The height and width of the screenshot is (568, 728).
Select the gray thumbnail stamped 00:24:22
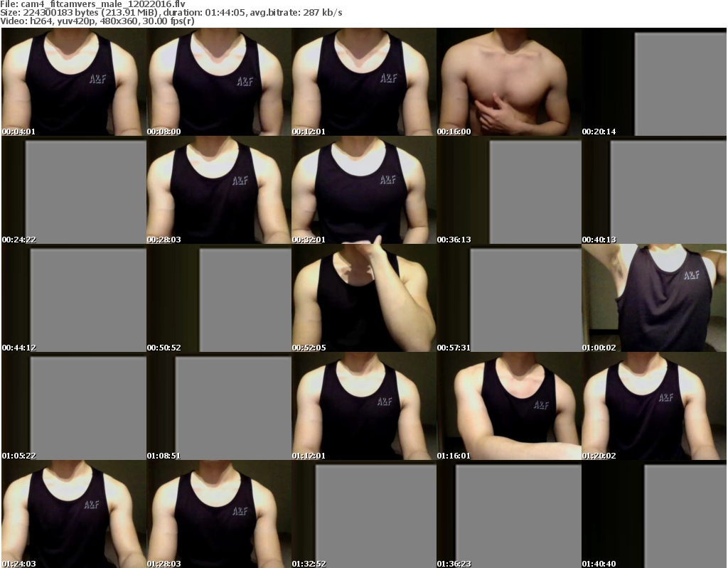pos(74,190)
